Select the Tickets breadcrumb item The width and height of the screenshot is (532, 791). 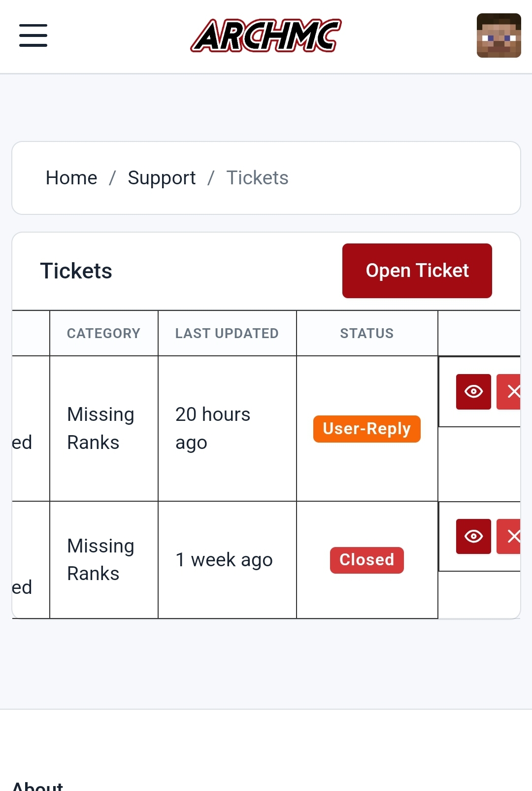tap(257, 178)
